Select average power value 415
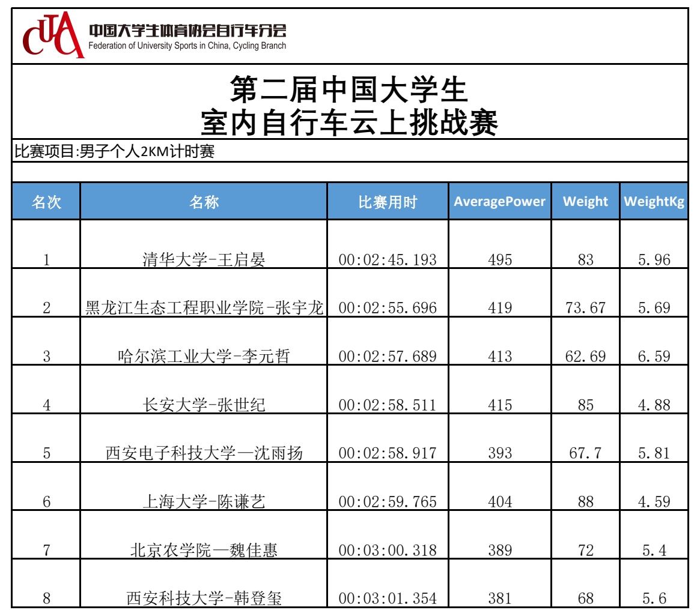Viewport: 700px width, 610px height. pyautogui.click(x=499, y=405)
